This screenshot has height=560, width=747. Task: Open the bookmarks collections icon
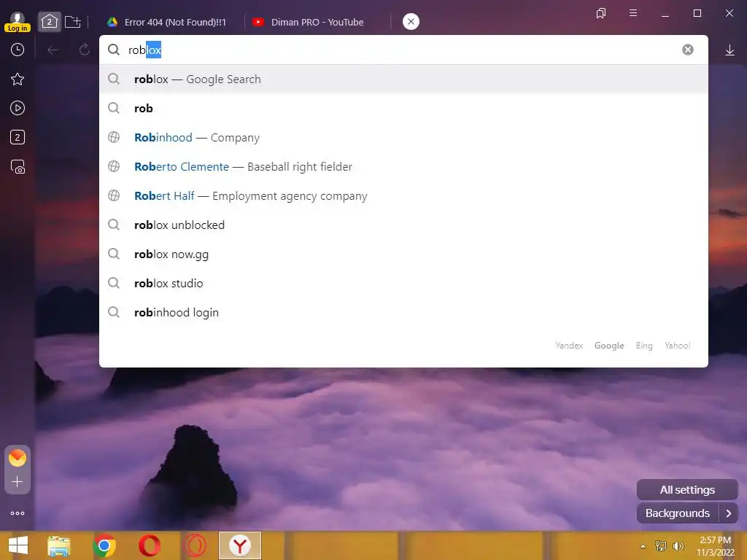(x=601, y=13)
